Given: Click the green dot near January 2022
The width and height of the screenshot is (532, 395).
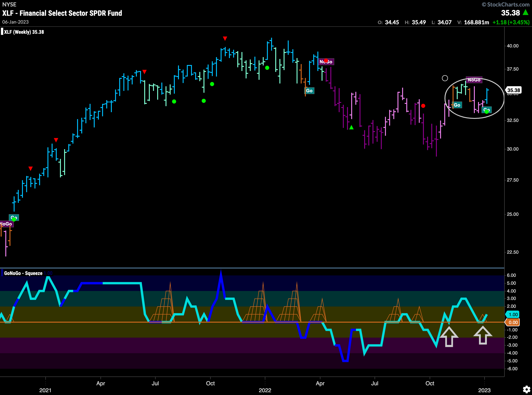Looking at the screenshot, I should pyautogui.click(x=267, y=68).
